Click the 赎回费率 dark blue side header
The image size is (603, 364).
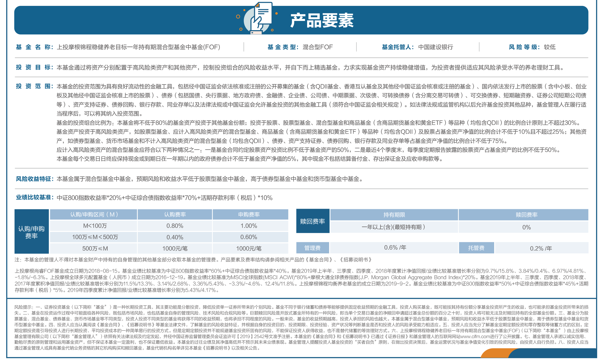tap(313, 221)
